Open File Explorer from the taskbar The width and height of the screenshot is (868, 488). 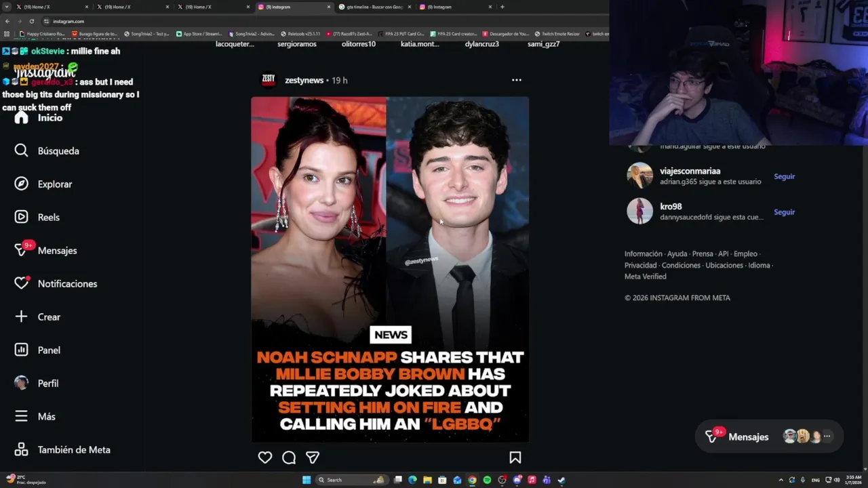(x=427, y=480)
